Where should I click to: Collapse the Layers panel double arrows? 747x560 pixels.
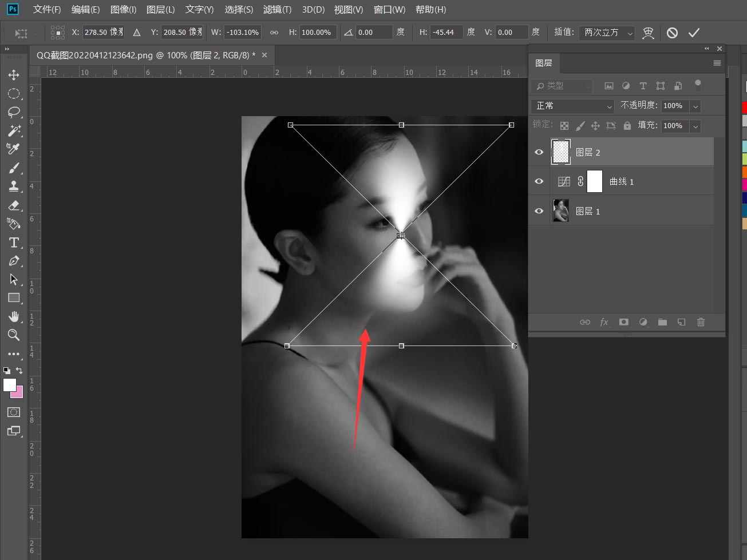pyautogui.click(x=707, y=49)
